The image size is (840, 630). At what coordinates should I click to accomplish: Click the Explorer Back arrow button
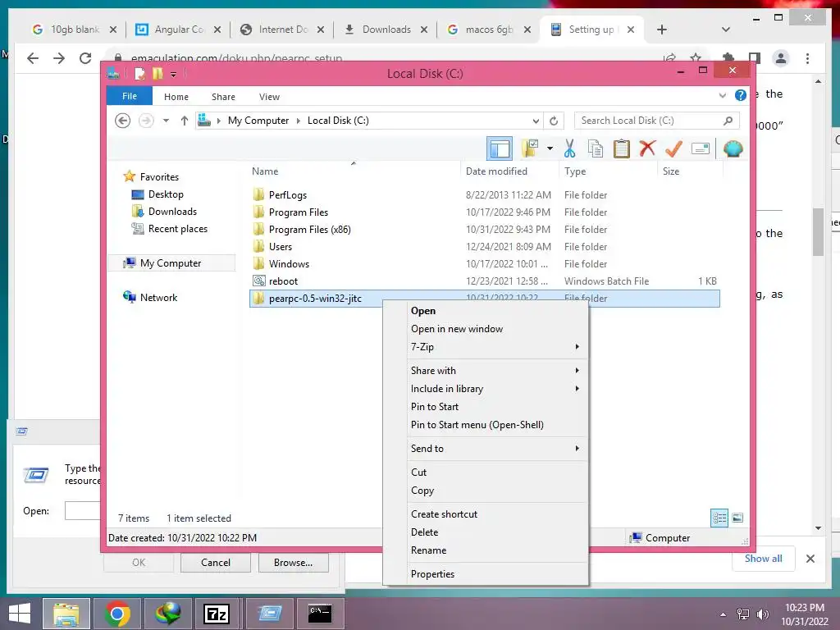point(123,121)
